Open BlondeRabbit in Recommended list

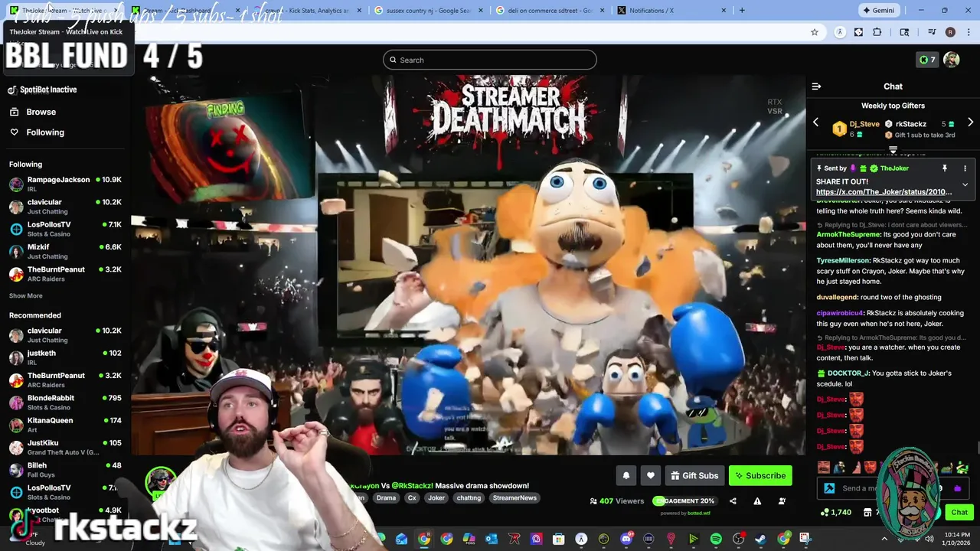click(65, 403)
